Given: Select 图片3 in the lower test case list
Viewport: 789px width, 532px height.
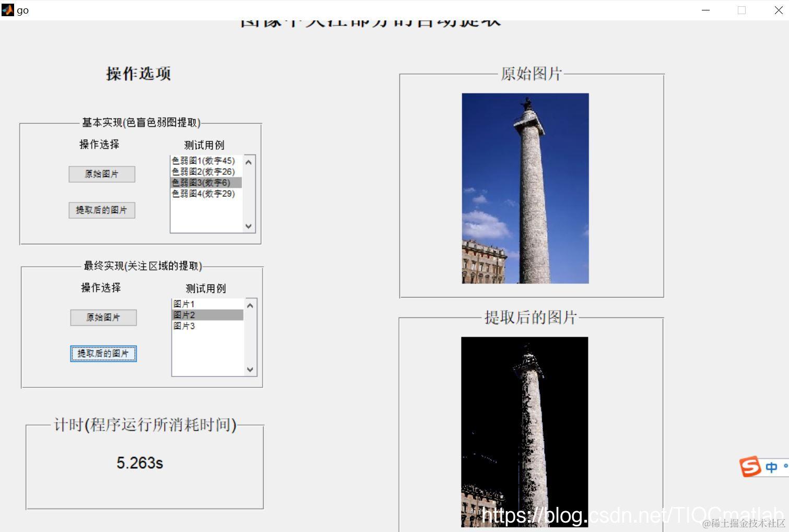Looking at the screenshot, I should [x=184, y=325].
